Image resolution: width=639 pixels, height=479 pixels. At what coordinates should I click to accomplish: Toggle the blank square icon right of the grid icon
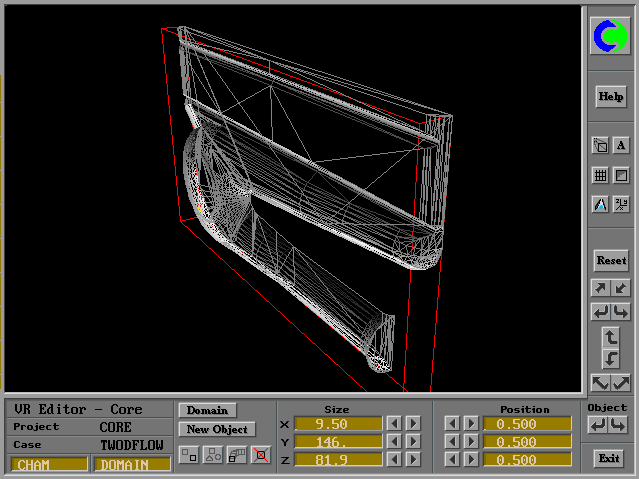tap(621, 175)
